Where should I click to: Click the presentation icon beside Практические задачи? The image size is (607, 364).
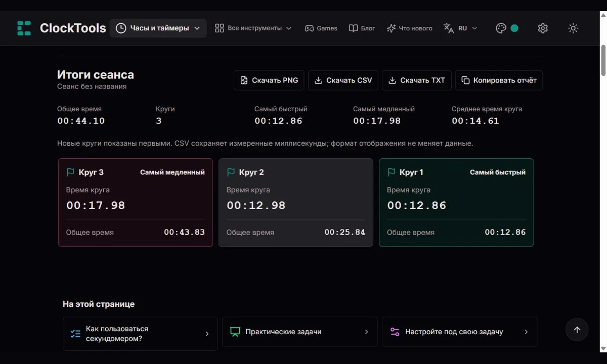tap(235, 332)
